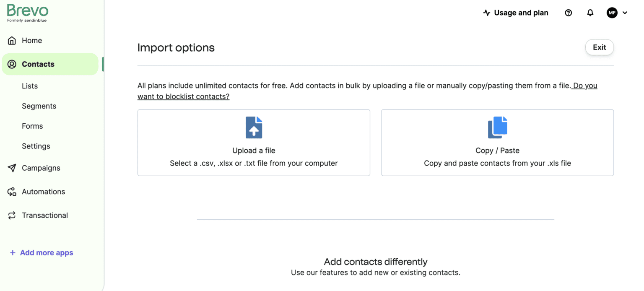
Task: Click the plus beside Add more apps
Action: pyautogui.click(x=12, y=252)
